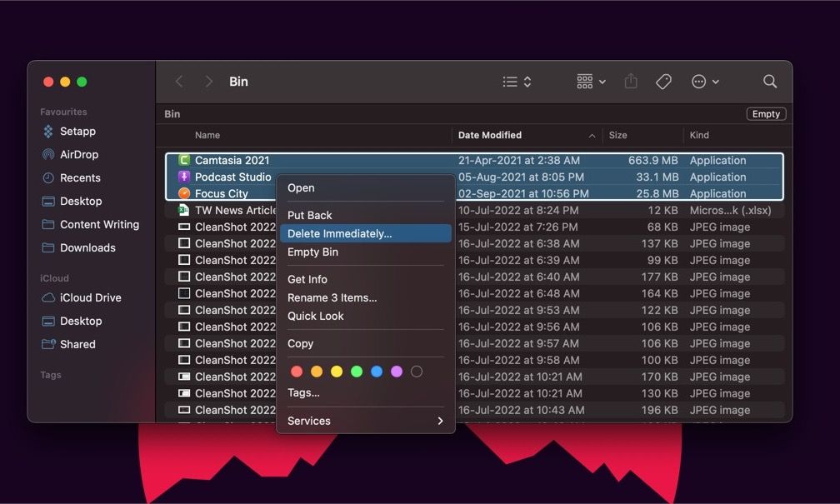
Task: Click the Empty button for the Bin
Action: pyautogui.click(x=766, y=114)
